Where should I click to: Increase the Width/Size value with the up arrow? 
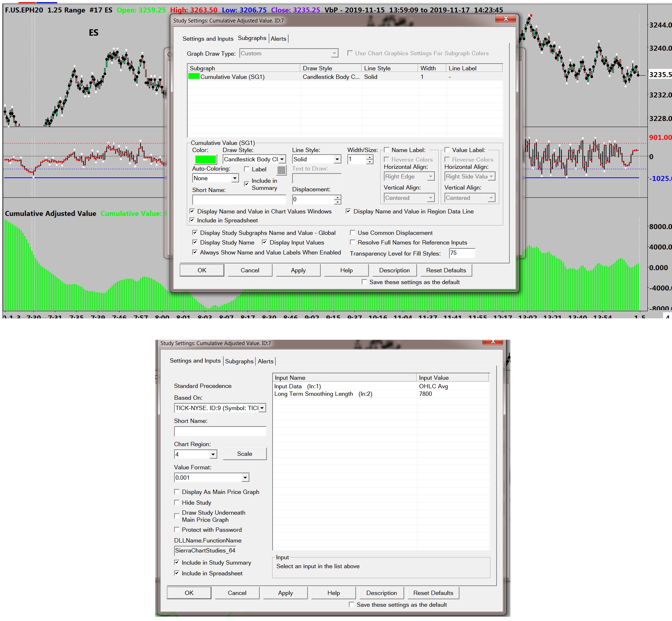pyautogui.click(x=370, y=157)
